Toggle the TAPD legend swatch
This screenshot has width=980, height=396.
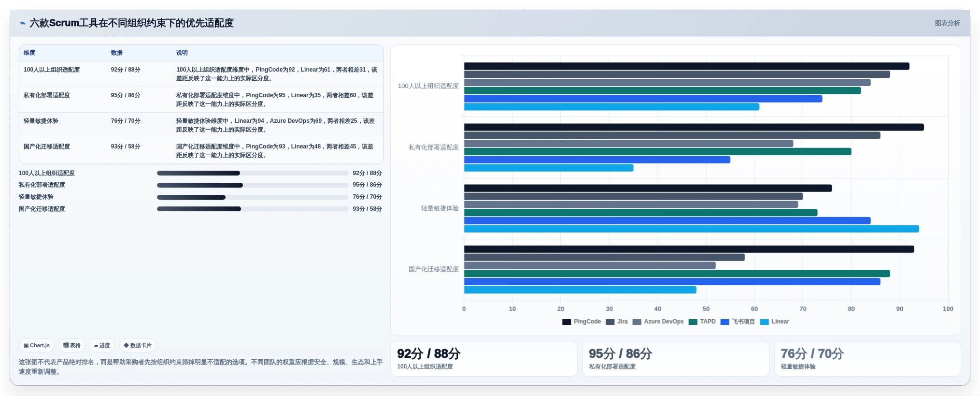[x=693, y=322]
